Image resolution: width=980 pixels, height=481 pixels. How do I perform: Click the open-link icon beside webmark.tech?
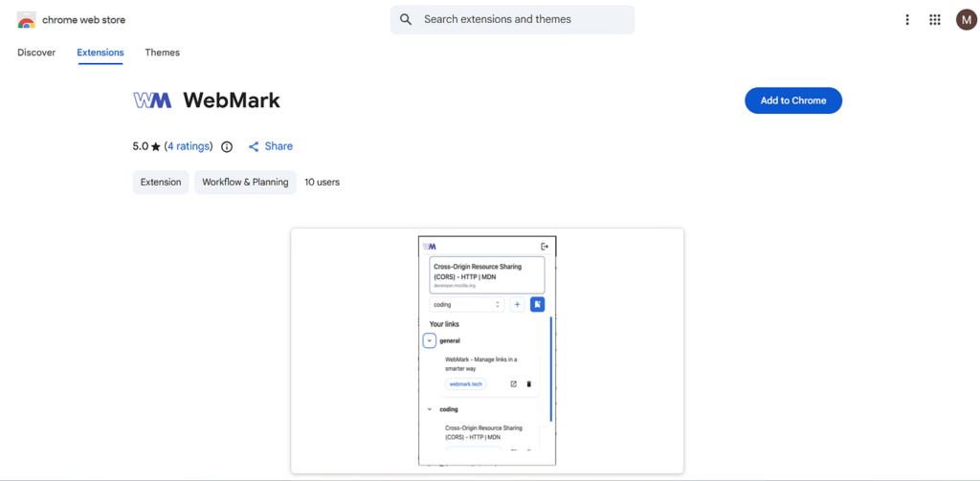click(x=514, y=384)
